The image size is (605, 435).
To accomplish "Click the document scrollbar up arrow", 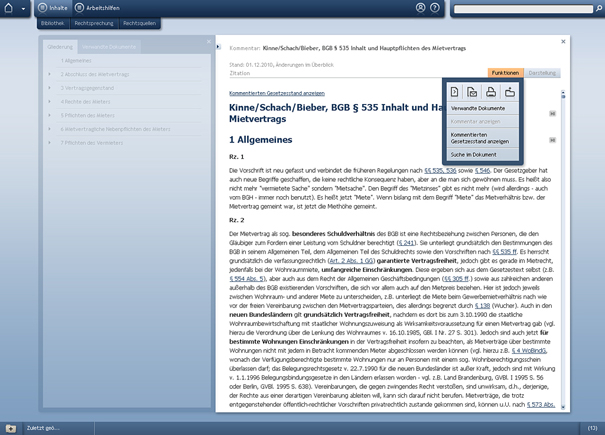I will (x=563, y=92).
